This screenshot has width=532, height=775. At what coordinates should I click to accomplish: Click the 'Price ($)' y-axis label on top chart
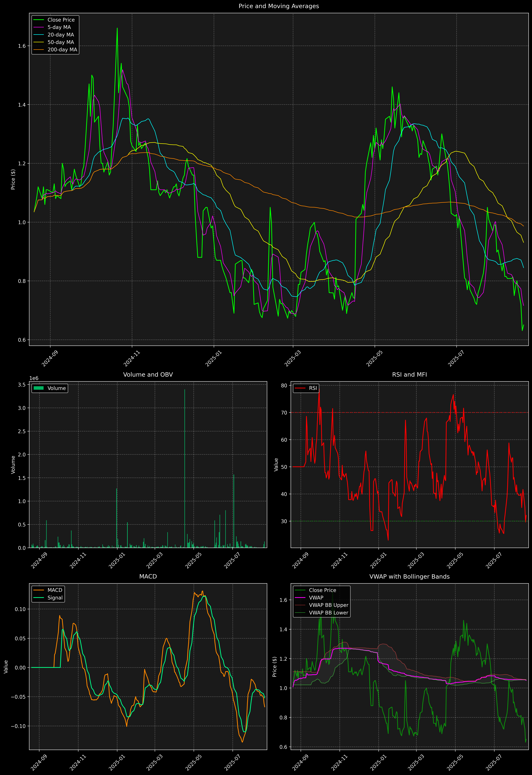click(13, 179)
